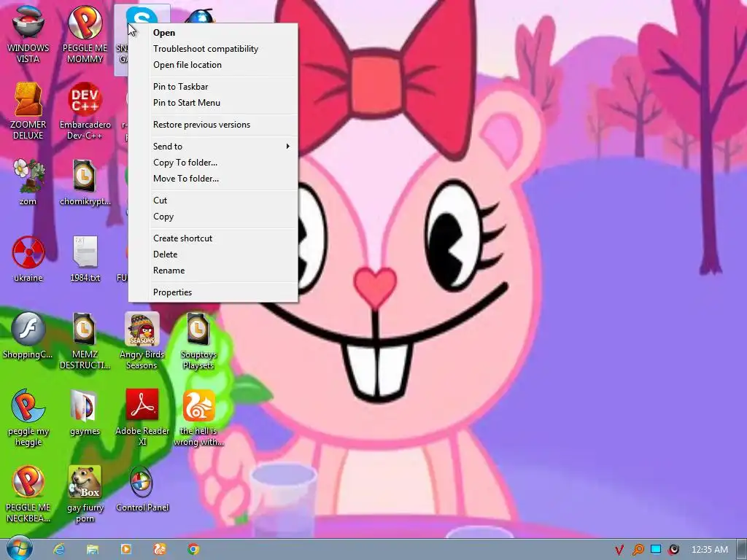Click the orange magnifier tray icon
This screenshot has height=560, width=747.
point(638,550)
